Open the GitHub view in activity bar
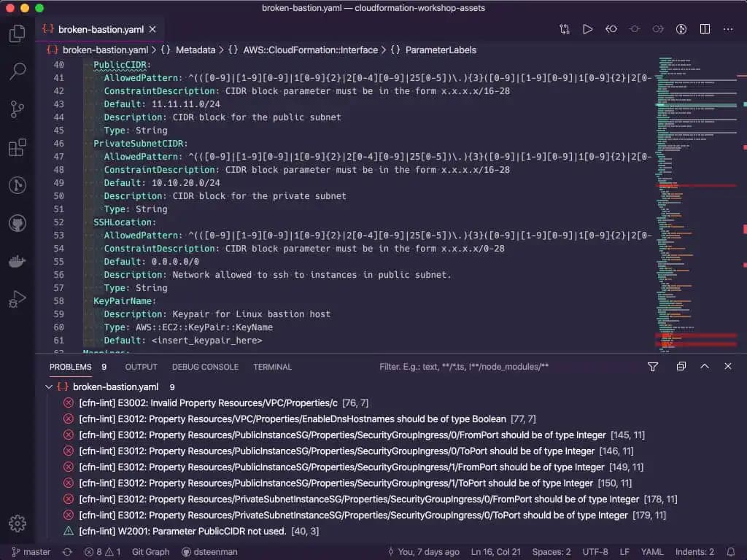The image size is (747, 560). (17, 223)
